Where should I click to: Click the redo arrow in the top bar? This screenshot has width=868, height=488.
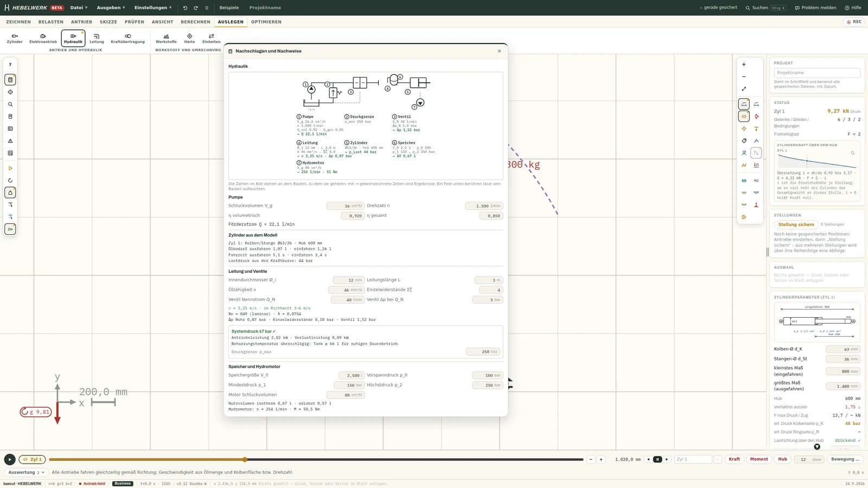click(196, 8)
